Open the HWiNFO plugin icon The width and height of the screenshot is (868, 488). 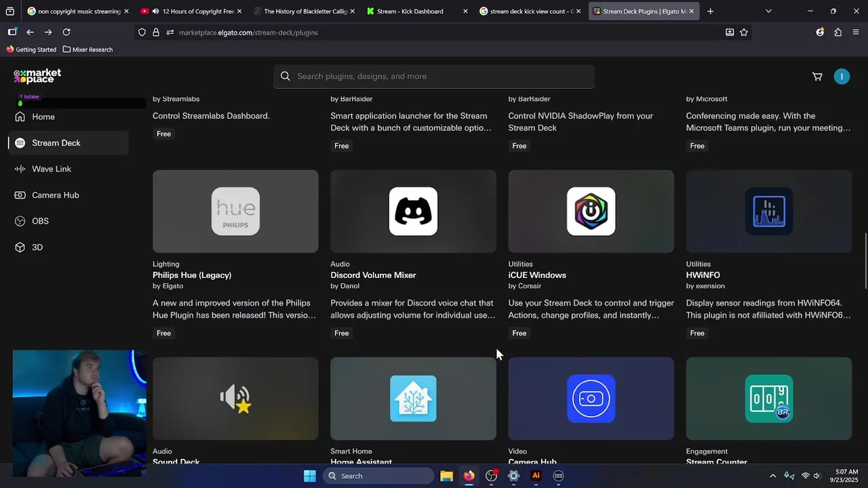(769, 211)
